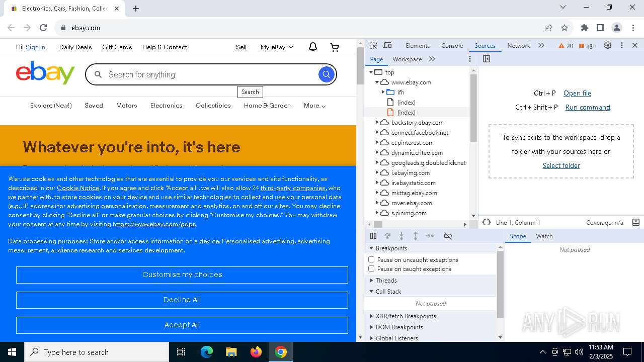Screen dimensions: 644x362
Task: Share this page icon in address bar
Action: click(548, 28)
